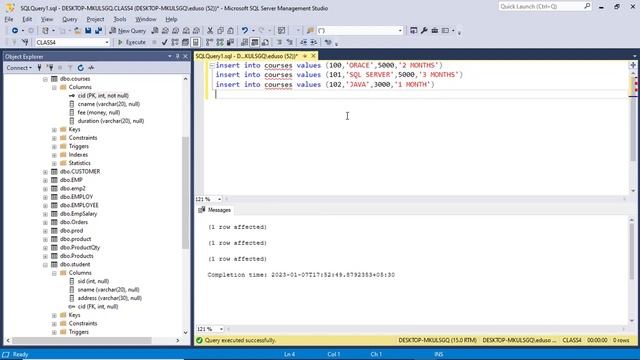The image size is (640, 360).
Task: Open the find combo box dropdown arrow
Action: coord(400,31)
